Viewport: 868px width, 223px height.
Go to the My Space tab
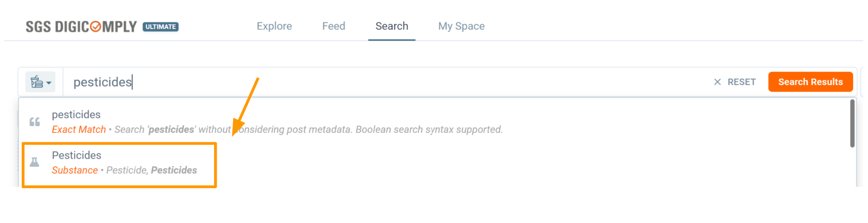pos(461,26)
